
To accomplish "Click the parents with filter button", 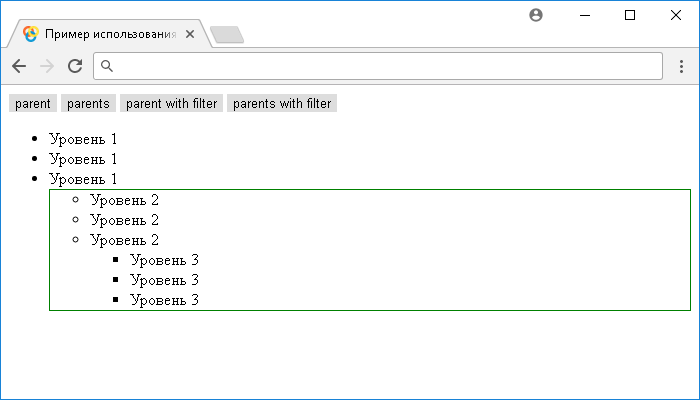I will 282,103.
